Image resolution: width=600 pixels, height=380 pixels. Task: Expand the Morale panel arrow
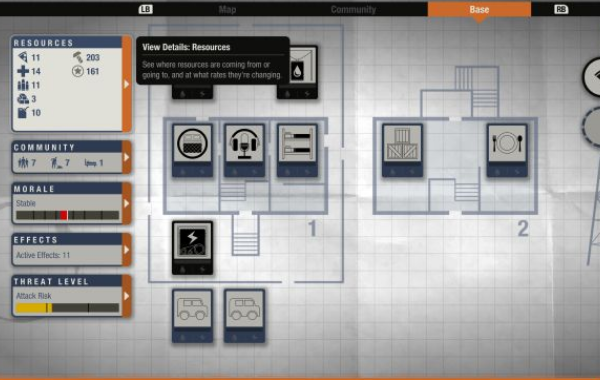(x=127, y=203)
